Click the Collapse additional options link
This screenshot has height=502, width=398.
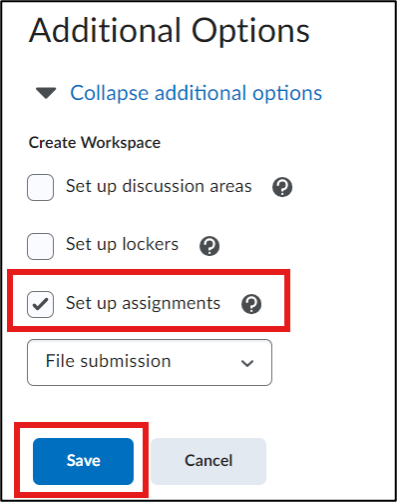tap(196, 93)
